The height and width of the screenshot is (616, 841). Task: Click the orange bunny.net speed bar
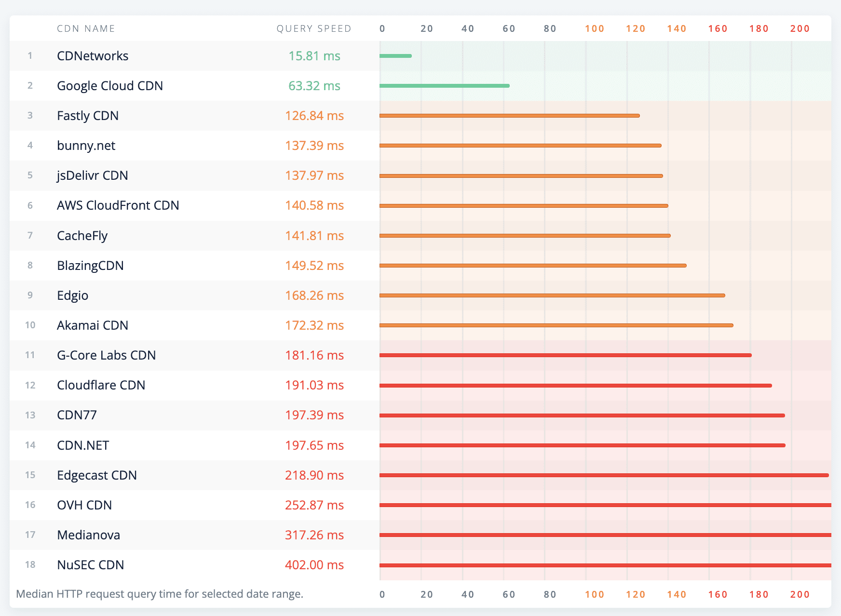tap(521, 146)
